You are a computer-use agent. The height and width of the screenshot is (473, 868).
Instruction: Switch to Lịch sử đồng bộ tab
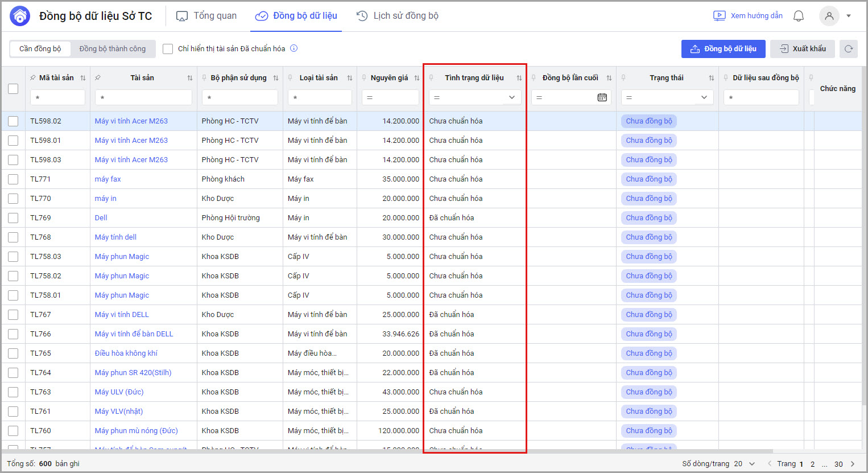pyautogui.click(x=398, y=16)
